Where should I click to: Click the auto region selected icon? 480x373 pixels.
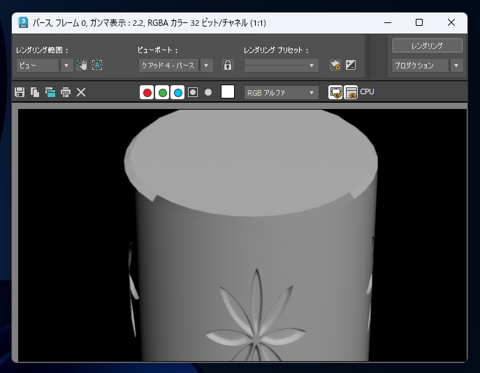point(97,65)
